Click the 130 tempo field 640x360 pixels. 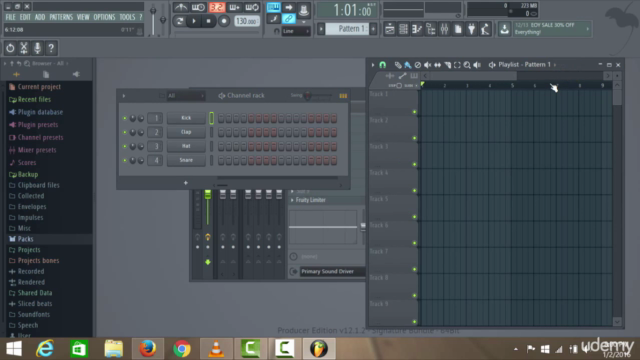pos(247,21)
